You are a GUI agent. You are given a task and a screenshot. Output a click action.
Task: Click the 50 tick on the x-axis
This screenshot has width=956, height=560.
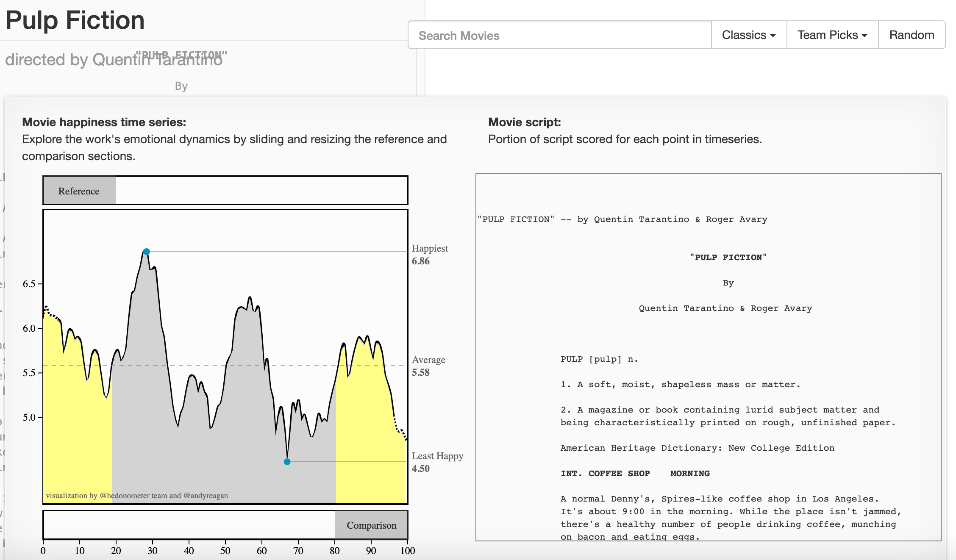click(x=225, y=550)
